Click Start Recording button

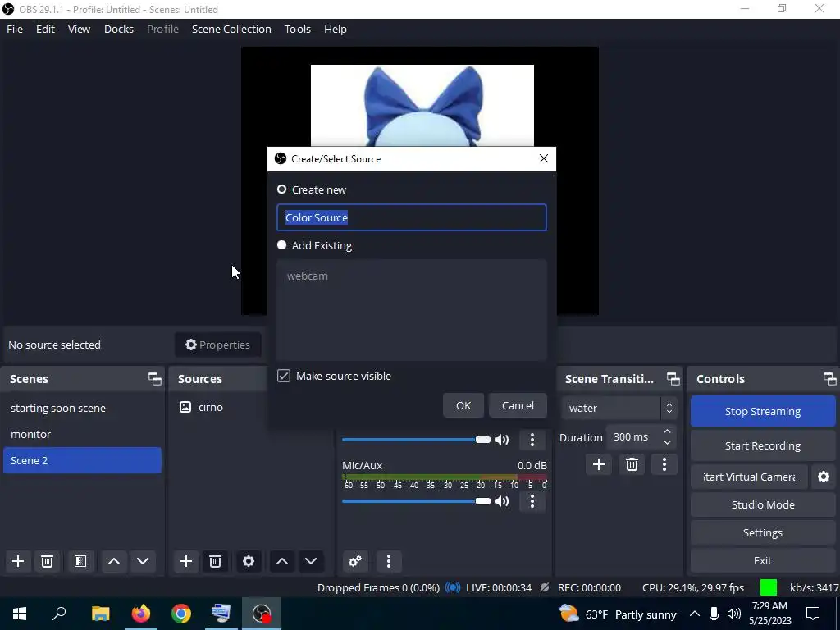(x=763, y=445)
